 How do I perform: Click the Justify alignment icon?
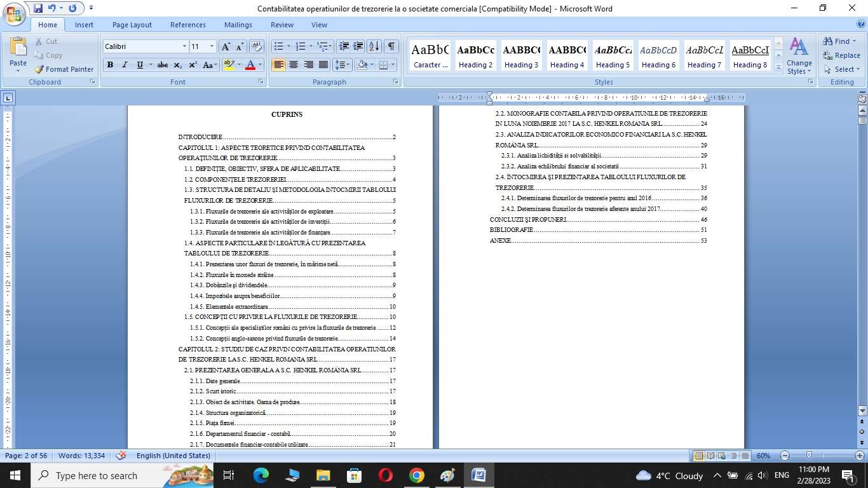323,65
